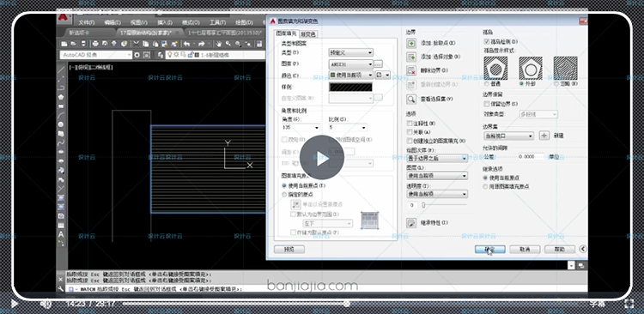
Task: Select Outer (外部) island style radio
Action: 521,83
